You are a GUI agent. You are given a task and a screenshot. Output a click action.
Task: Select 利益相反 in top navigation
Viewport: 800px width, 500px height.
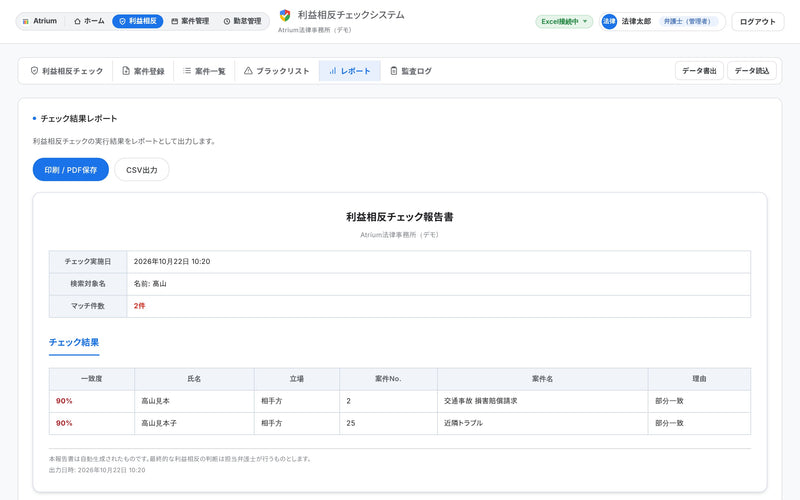pos(138,21)
